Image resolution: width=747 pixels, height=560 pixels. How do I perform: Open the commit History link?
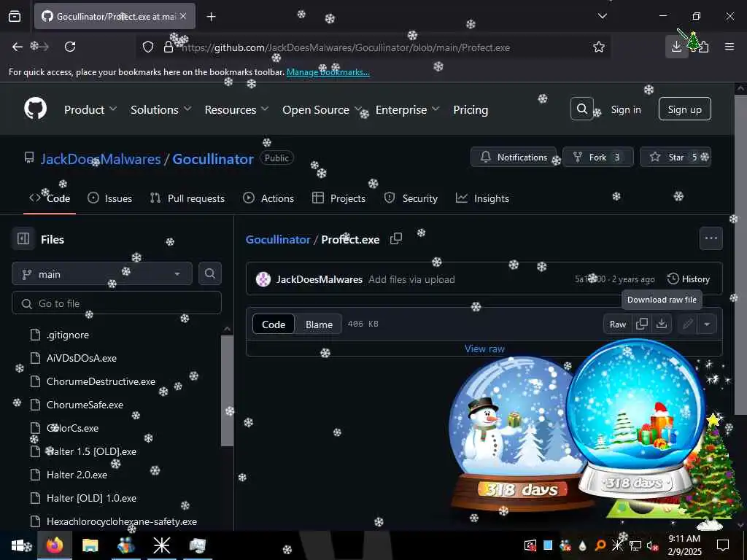tap(689, 279)
